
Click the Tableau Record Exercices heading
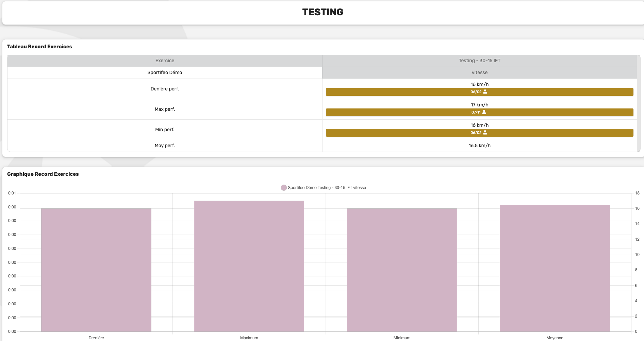pyautogui.click(x=39, y=47)
